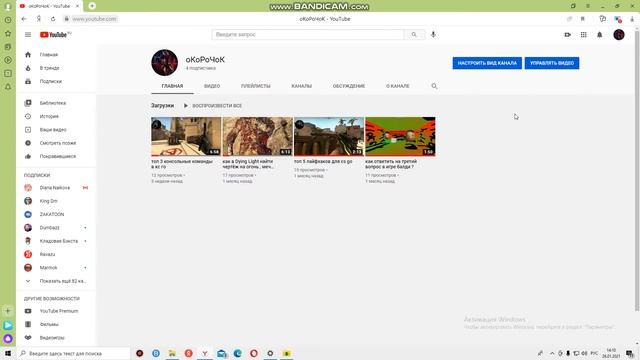Switch to the ВИДЕО channel tab

pyautogui.click(x=212, y=86)
